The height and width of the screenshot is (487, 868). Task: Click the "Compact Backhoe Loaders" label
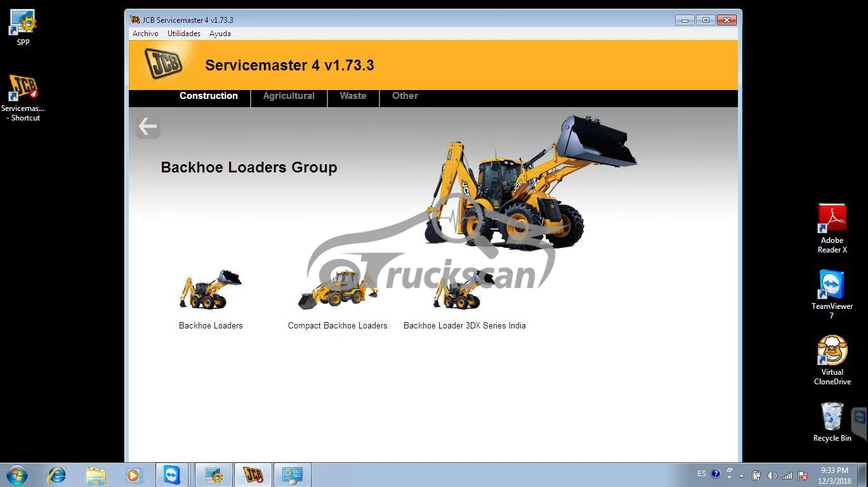tap(338, 326)
